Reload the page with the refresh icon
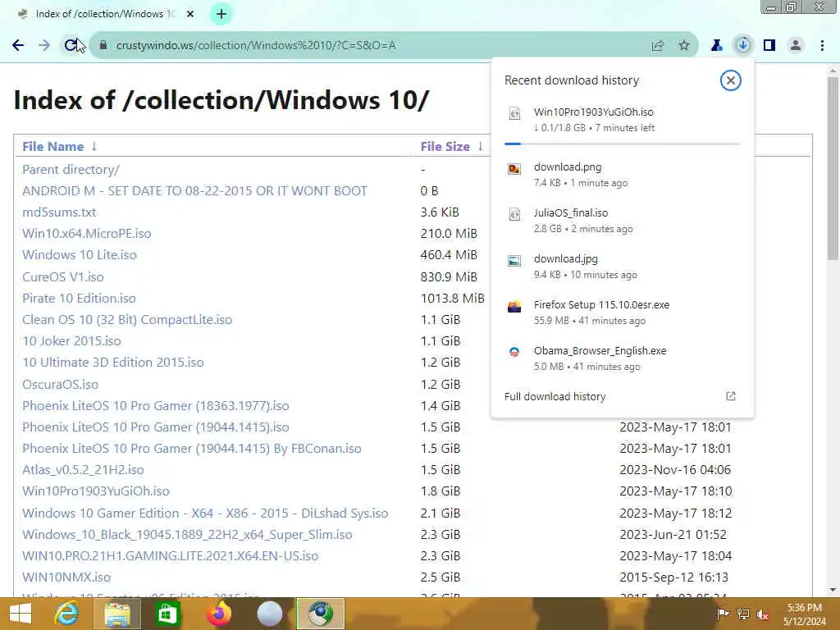This screenshot has height=630, width=840. (x=71, y=46)
